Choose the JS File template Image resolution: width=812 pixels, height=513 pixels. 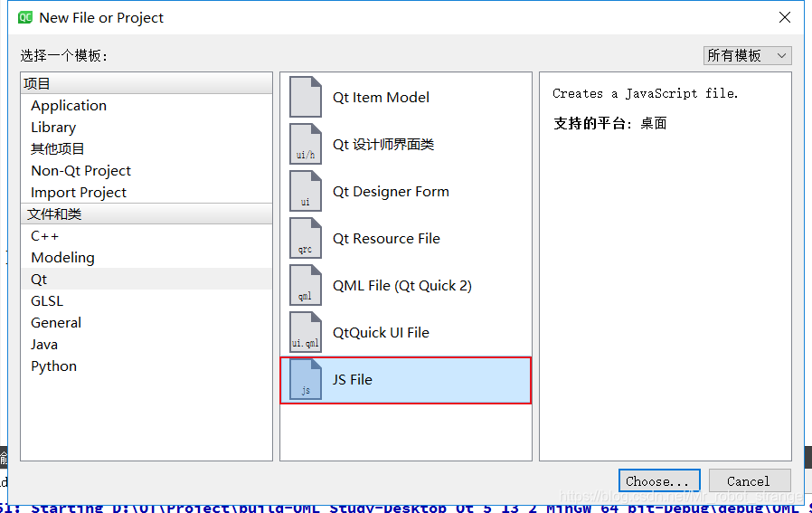pos(406,380)
